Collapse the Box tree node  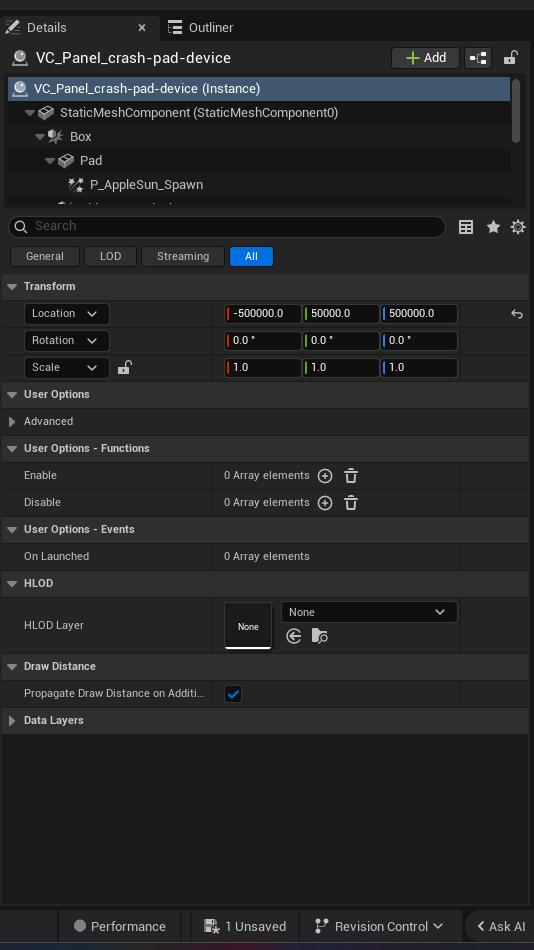(x=40, y=137)
